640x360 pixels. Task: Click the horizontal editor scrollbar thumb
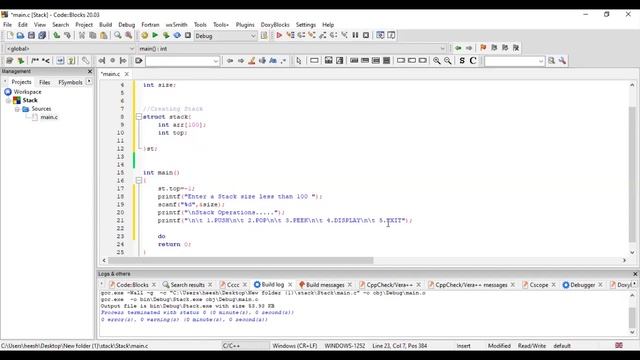[x=241, y=260]
